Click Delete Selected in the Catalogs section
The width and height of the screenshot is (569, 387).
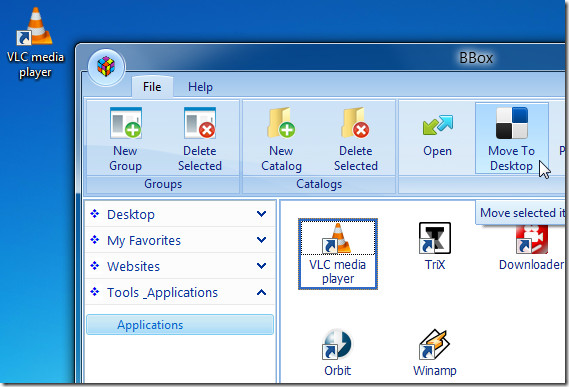tap(356, 139)
